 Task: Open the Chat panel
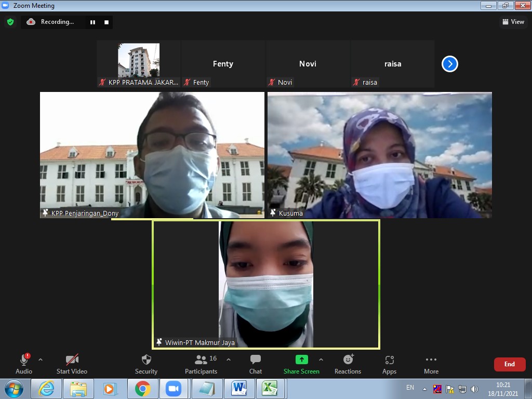[255, 360]
